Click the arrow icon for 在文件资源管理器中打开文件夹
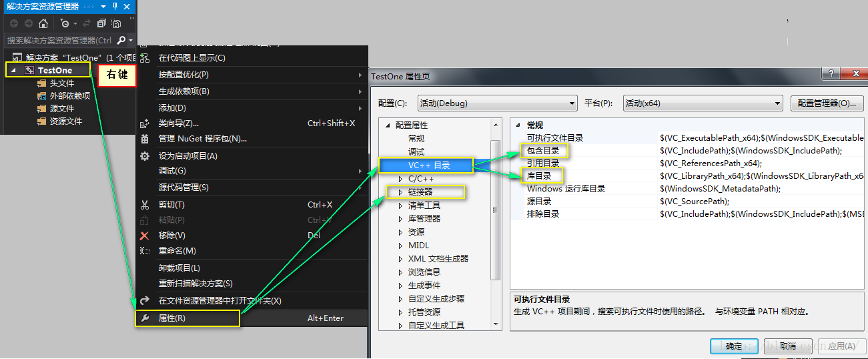Viewport: 868px width, 359px height. click(x=144, y=301)
